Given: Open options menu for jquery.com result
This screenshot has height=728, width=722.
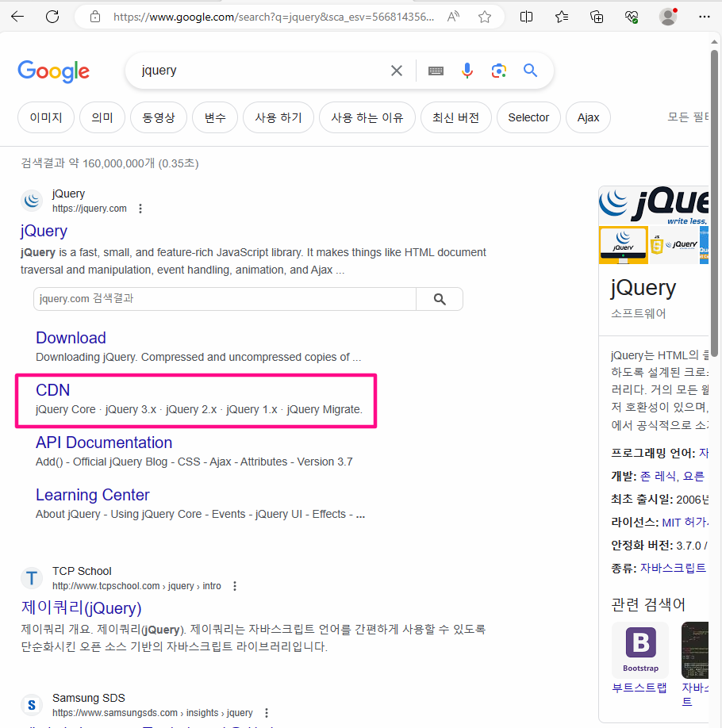Looking at the screenshot, I should pyautogui.click(x=140, y=209).
